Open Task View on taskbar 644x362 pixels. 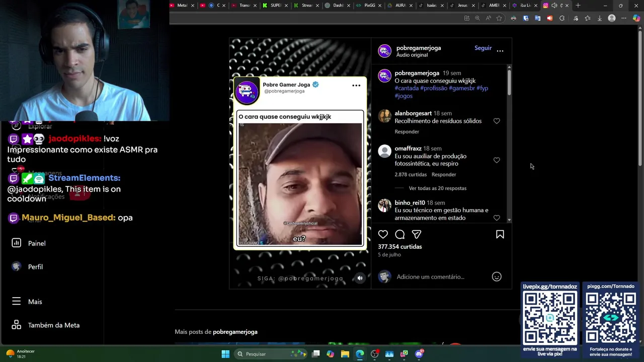click(316, 354)
